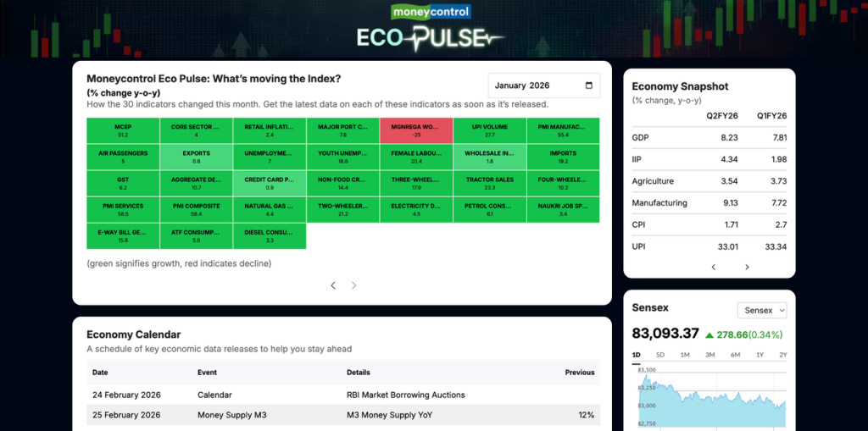
Task: Show next Economy Snapshot quarters
Action: pyautogui.click(x=747, y=267)
